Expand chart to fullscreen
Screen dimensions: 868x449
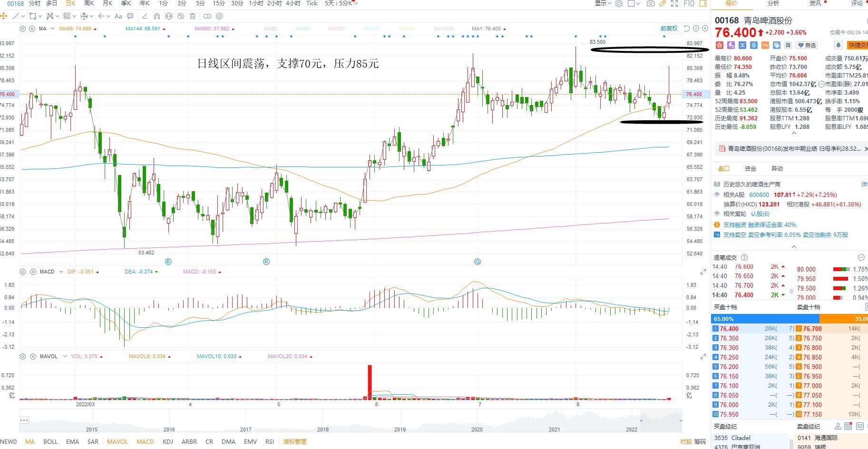674,3
